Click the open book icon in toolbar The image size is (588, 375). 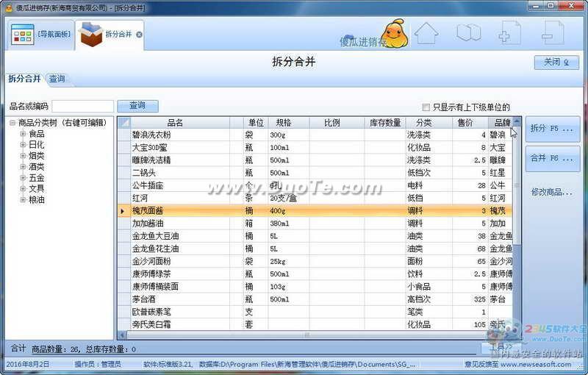(468, 33)
